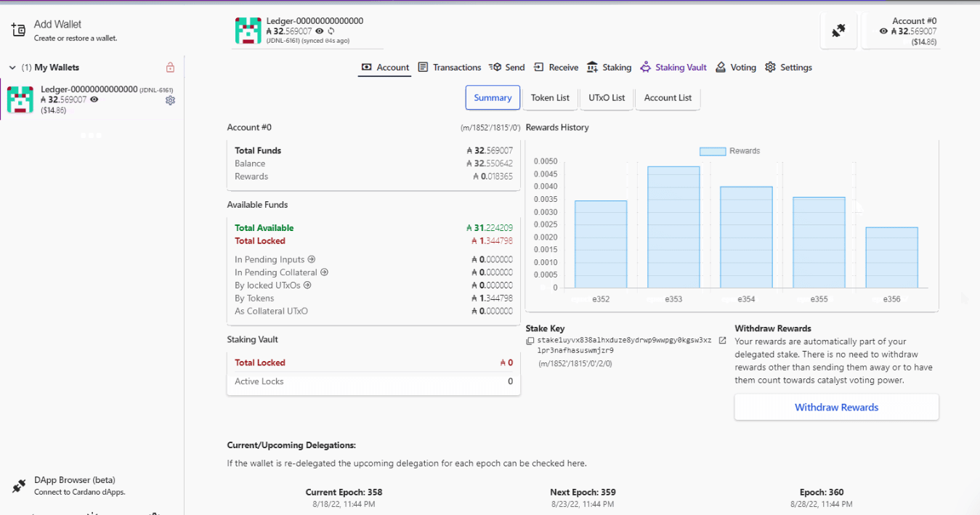
Task: Click the As Collateral UTxO row label
Action: click(271, 312)
